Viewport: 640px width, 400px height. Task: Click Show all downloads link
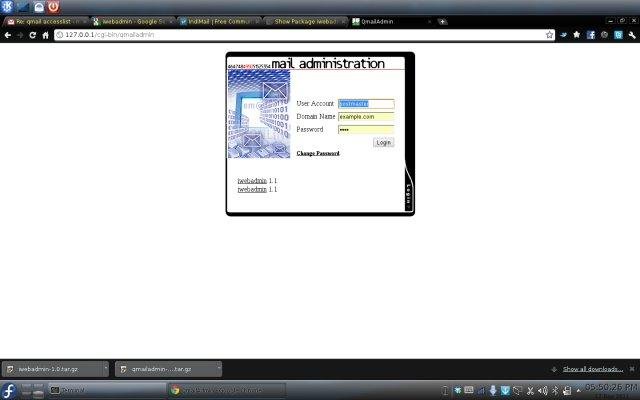coord(593,369)
